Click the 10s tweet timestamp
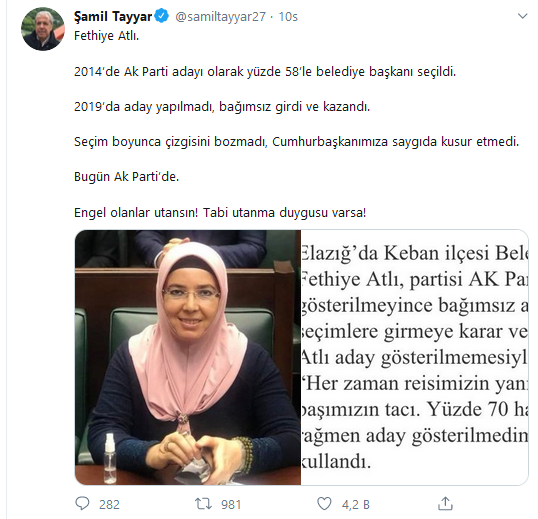The image size is (538, 519). point(288,16)
